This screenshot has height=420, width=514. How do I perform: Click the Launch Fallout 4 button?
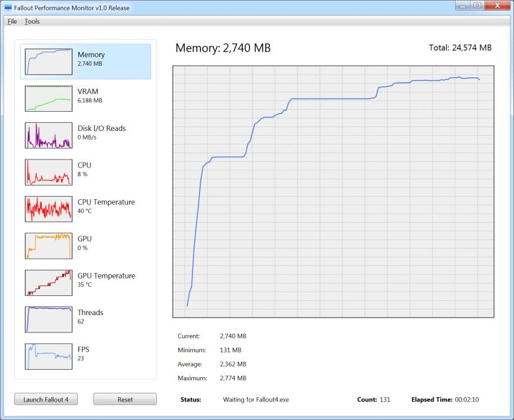point(46,400)
